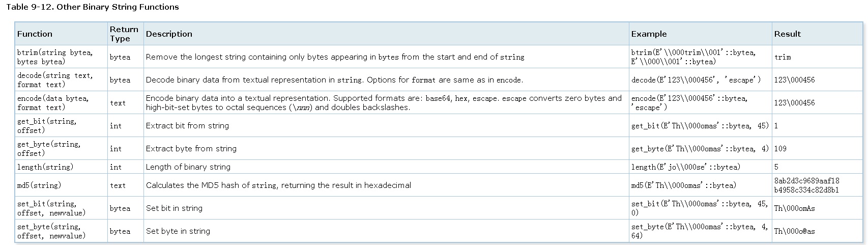Click the get_bit function name cell
This screenshot has height=245, width=868.
(x=47, y=126)
